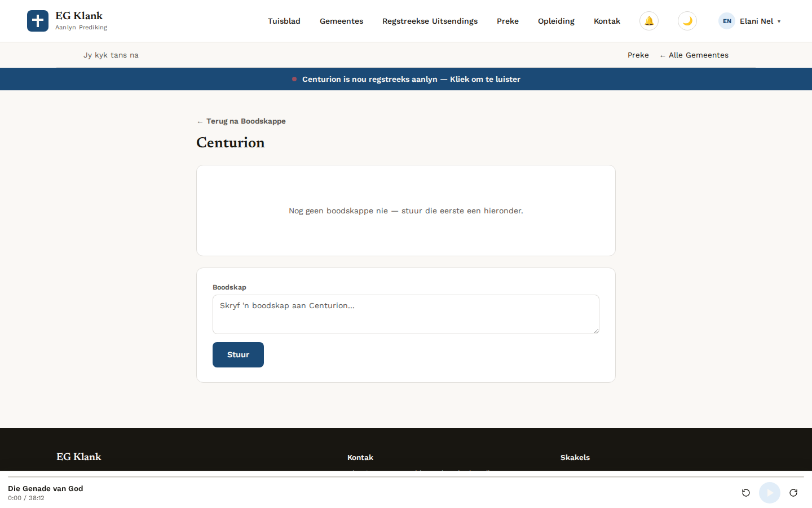The width and height of the screenshot is (812, 508).
Task: Click the EG Klank cross logo icon
Action: click(38, 21)
